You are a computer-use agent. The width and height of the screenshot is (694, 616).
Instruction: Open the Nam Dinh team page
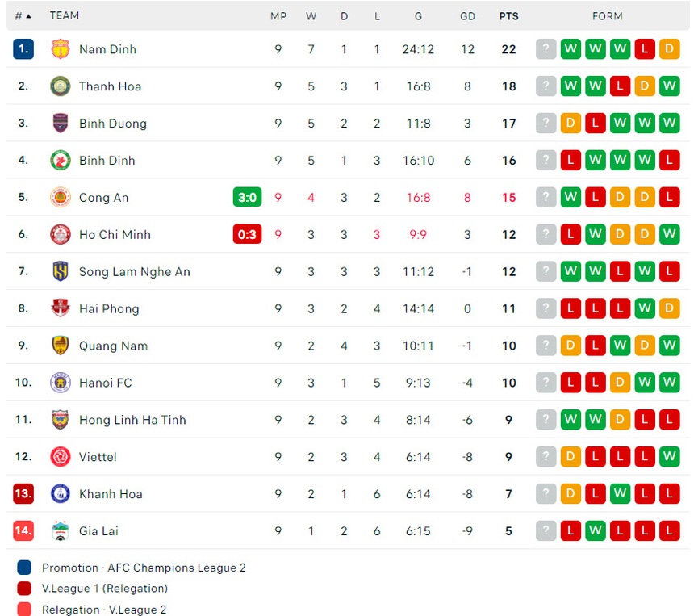point(107,48)
